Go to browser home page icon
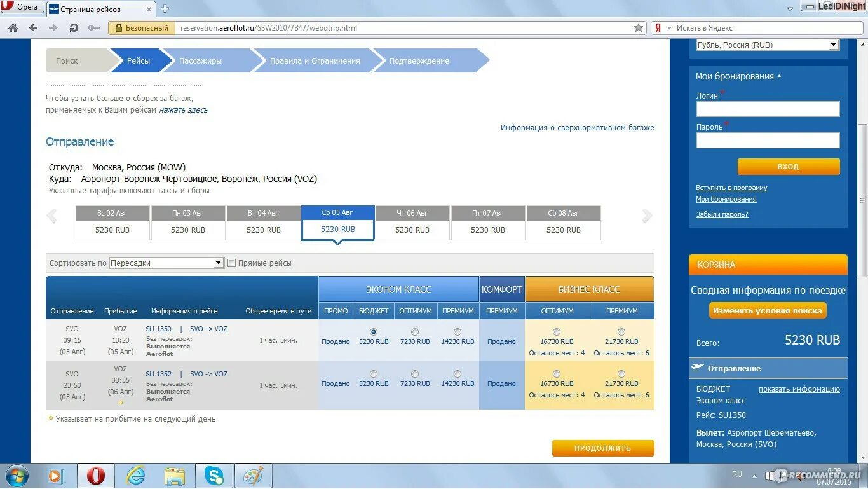The image size is (868, 489). point(13,28)
